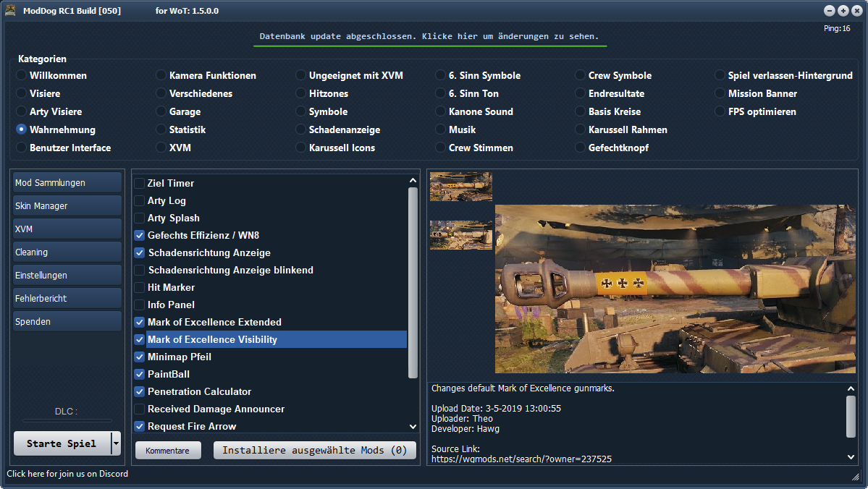The height and width of the screenshot is (489, 868).
Task: Open the Spenden page
Action: click(x=67, y=321)
